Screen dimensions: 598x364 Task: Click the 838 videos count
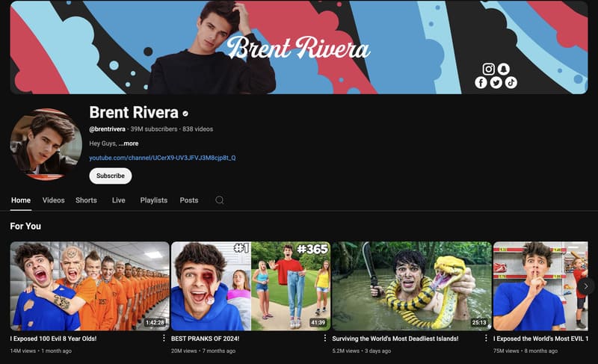pos(197,129)
